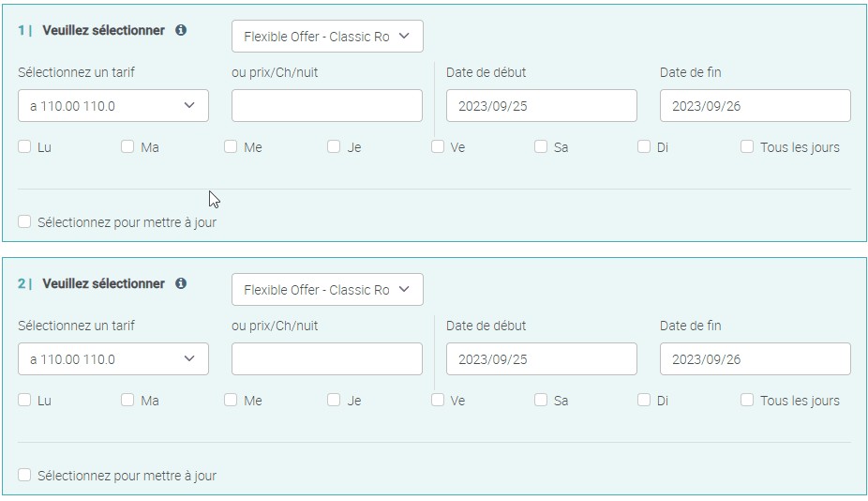Tick the Ve checkbox in section 1
The height and width of the screenshot is (501, 868).
[438, 146]
